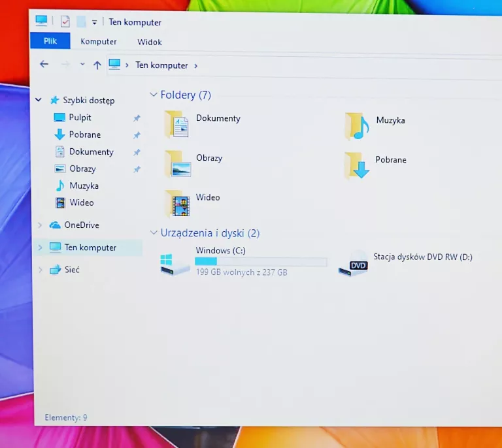Click the window system icon in title bar

click(x=41, y=21)
